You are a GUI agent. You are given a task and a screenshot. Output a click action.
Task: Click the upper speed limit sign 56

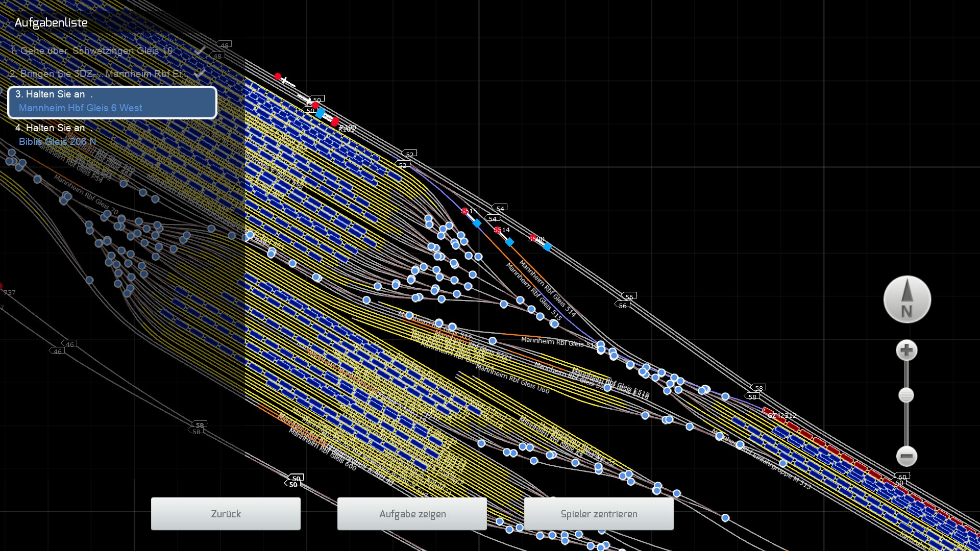coord(630,296)
